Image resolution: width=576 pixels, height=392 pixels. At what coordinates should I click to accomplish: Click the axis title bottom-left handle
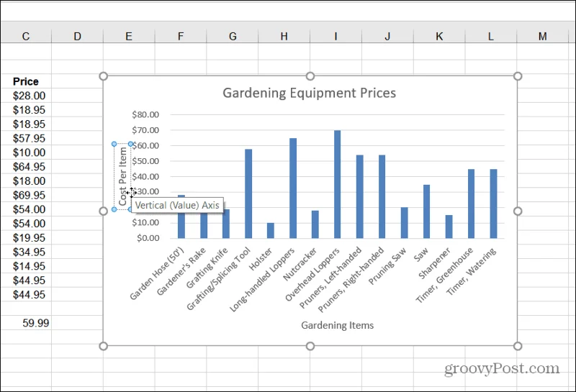pos(114,209)
